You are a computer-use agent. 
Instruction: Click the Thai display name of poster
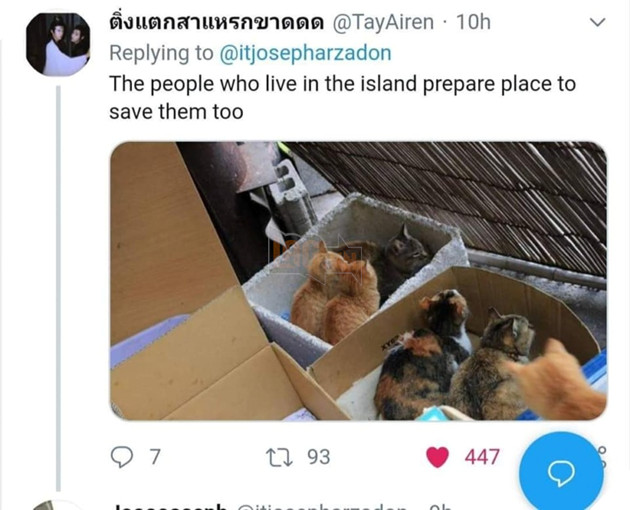tap(217, 22)
